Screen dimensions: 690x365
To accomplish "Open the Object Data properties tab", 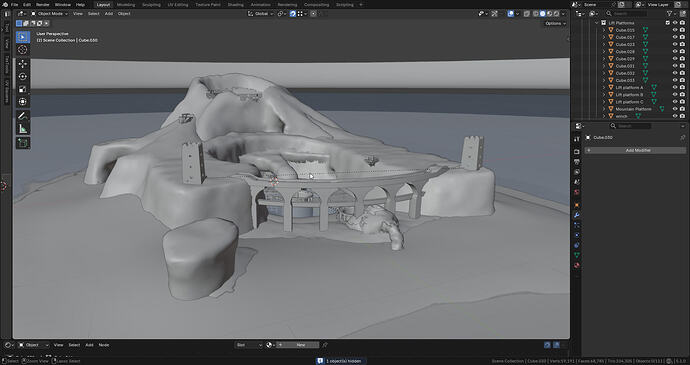I will click(x=577, y=255).
